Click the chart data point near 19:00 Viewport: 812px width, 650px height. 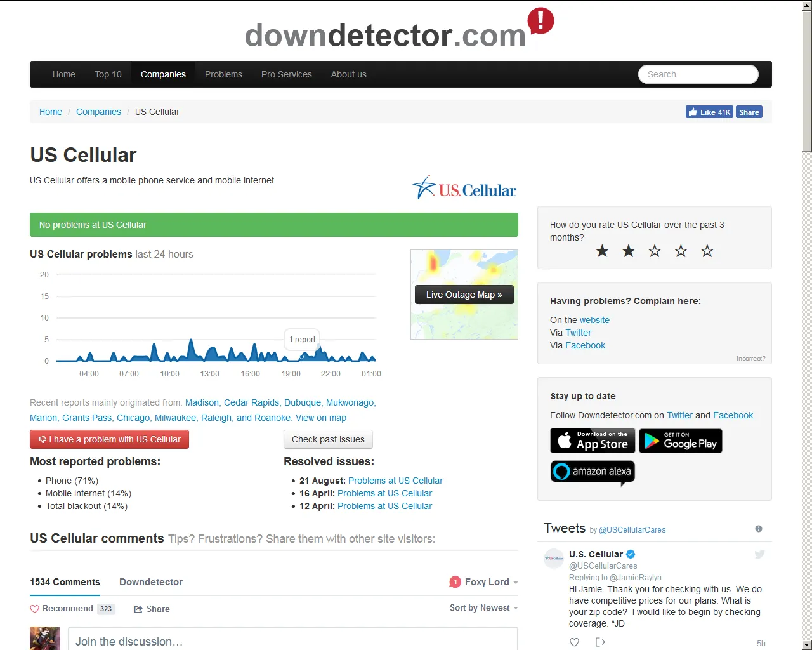click(302, 356)
